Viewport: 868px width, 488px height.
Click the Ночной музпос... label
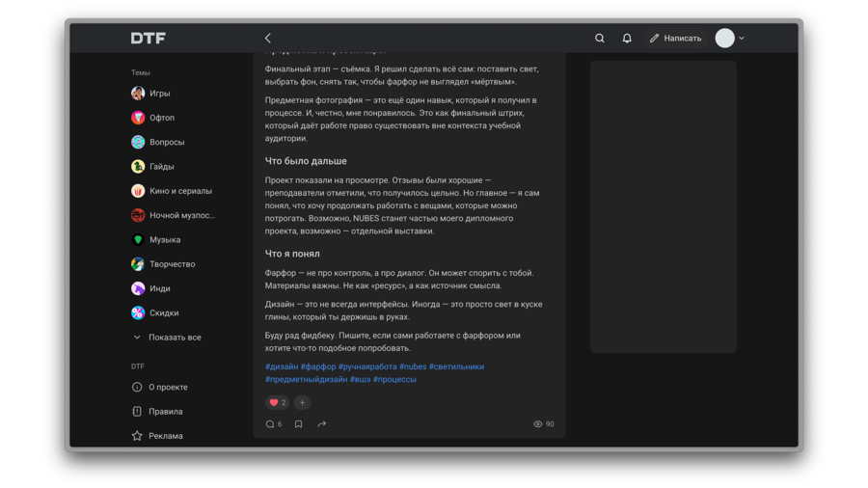click(182, 215)
